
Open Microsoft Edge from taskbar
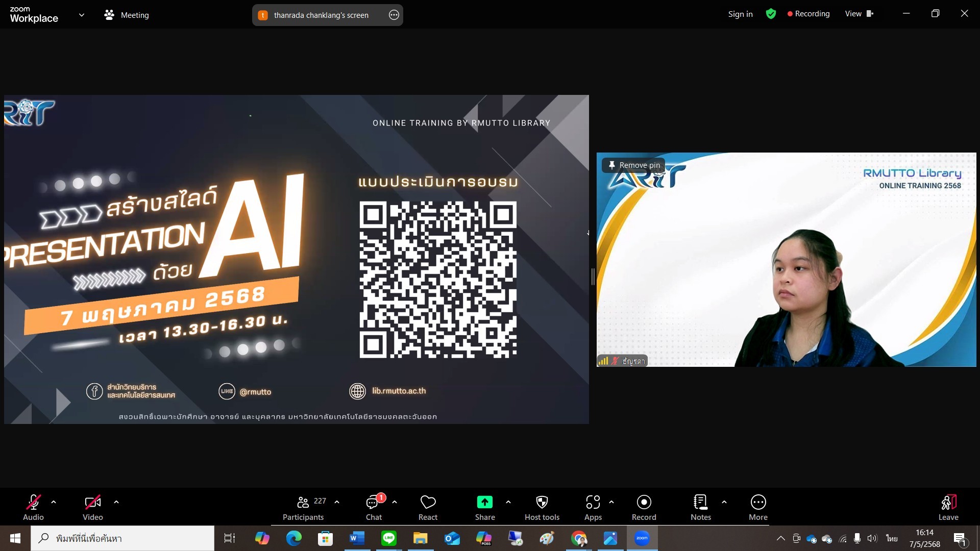tap(294, 538)
